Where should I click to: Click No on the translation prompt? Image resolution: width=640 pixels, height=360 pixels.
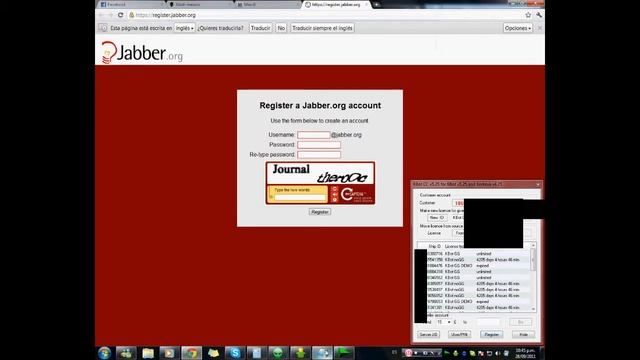click(x=281, y=28)
